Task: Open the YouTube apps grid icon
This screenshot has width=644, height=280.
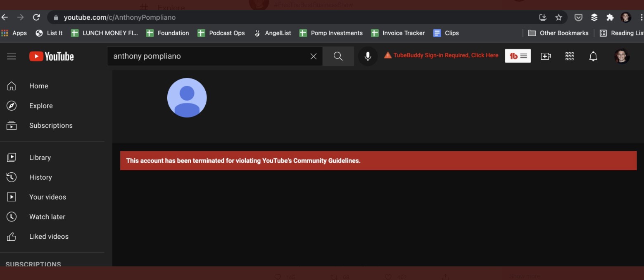Action: click(x=569, y=56)
